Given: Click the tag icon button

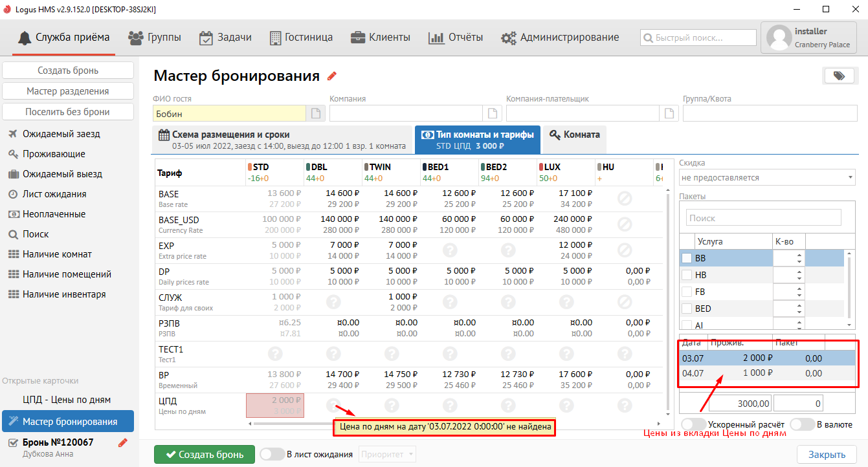Looking at the screenshot, I should [x=840, y=76].
